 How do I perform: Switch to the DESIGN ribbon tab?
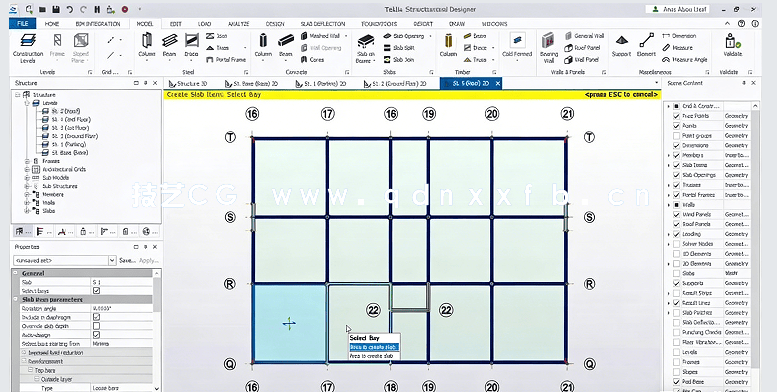(x=275, y=23)
